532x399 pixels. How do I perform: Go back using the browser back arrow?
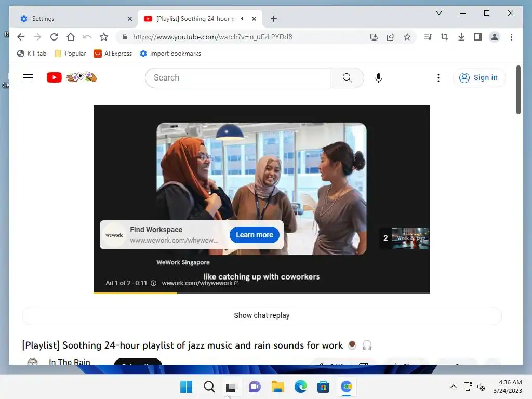(x=21, y=37)
